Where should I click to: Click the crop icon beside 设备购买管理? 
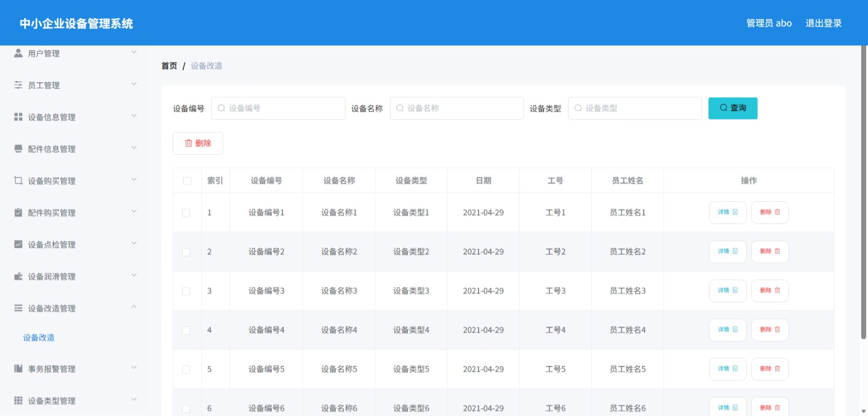point(18,180)
